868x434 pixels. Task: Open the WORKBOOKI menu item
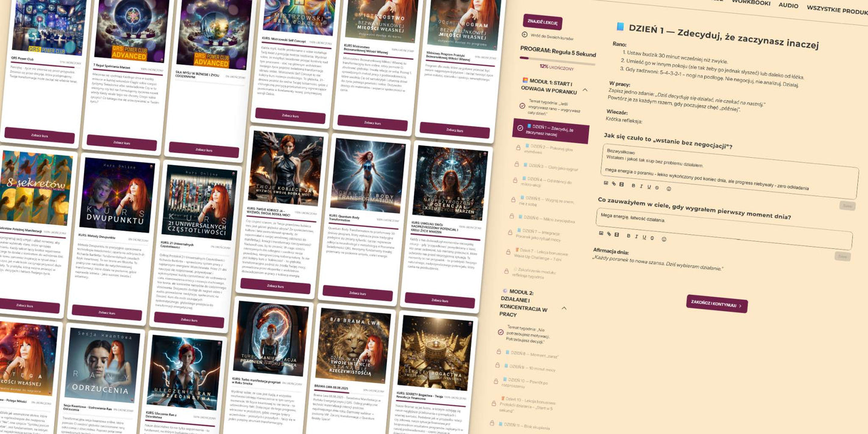751,3
